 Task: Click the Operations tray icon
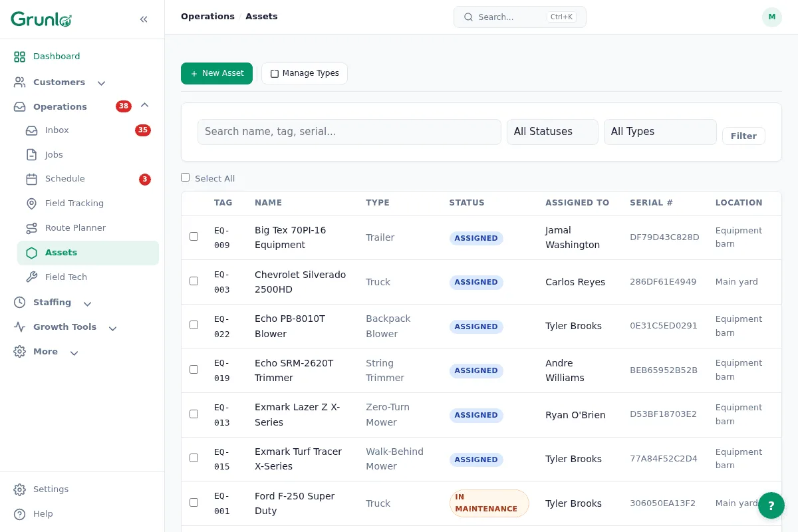point(20,106)
